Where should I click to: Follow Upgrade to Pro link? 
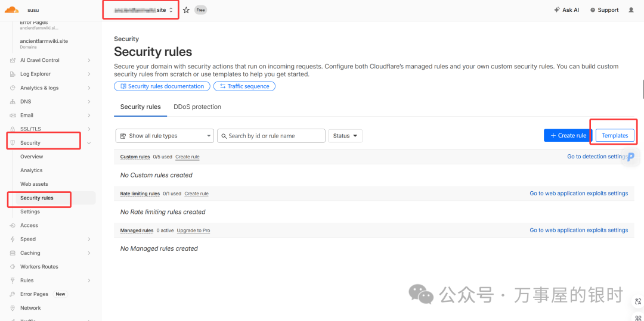click(x=193, y=230)
